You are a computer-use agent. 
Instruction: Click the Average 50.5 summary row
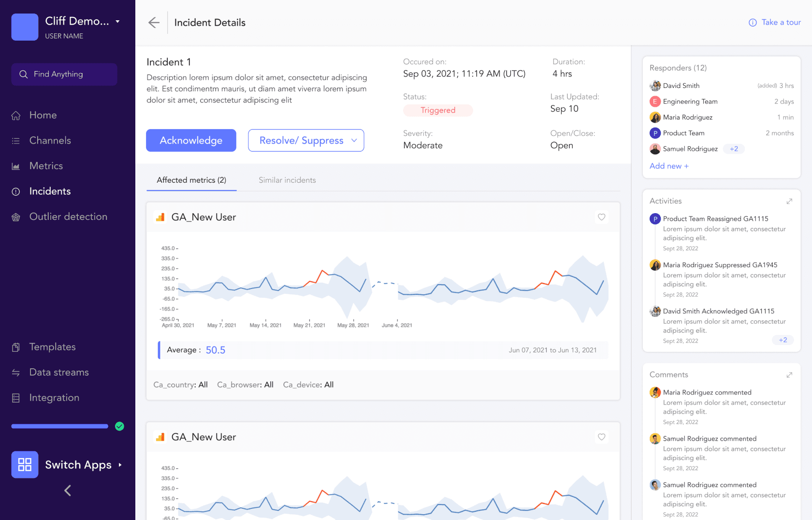coord(383,350)
